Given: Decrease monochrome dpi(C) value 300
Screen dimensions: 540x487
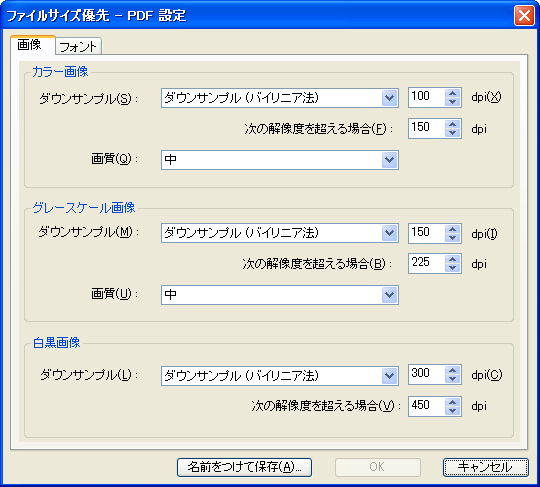Looking at the screenshot, I should [453, 379].
